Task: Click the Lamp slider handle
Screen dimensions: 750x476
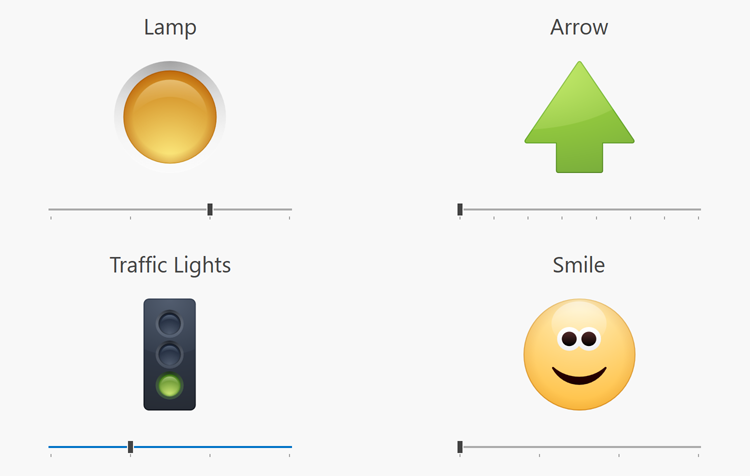Action: click(210, 209)
